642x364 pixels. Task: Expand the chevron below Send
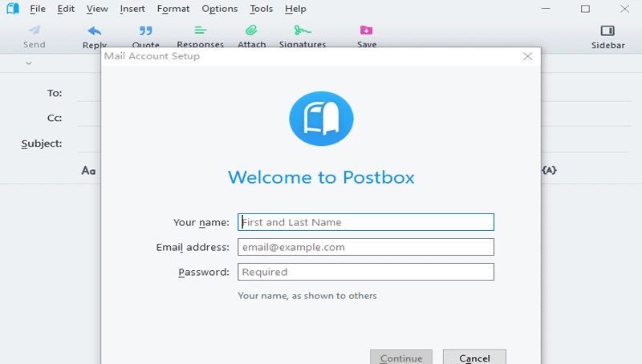pos(29,63)
